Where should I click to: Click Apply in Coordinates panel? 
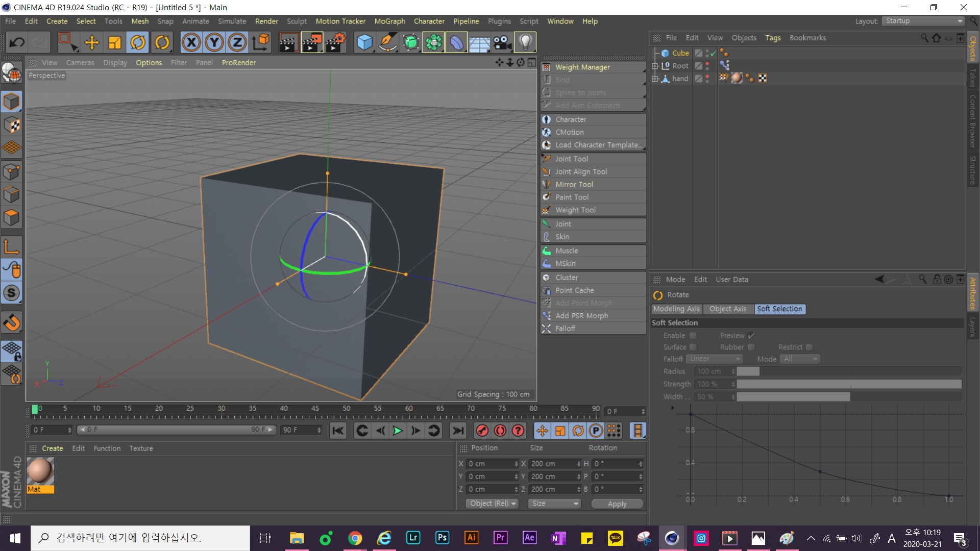click(617, 504)
